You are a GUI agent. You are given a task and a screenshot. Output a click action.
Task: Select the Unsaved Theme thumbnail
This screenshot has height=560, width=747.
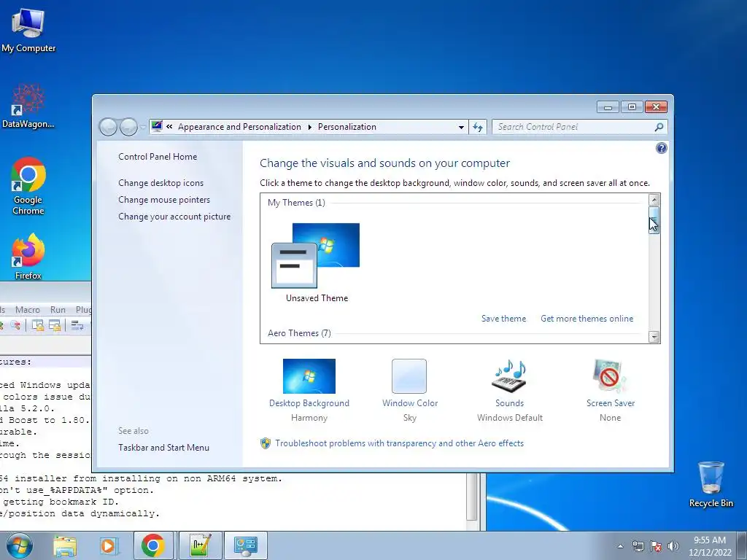click(317, 256)
